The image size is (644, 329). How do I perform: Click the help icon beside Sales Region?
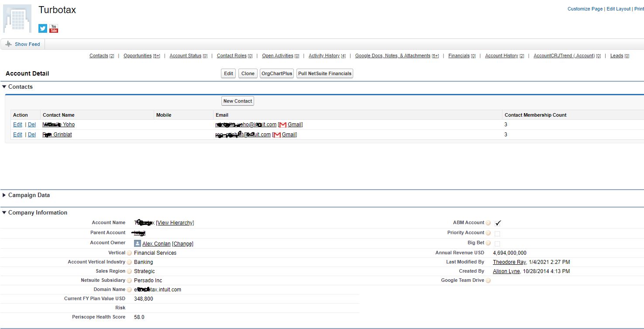129,271
